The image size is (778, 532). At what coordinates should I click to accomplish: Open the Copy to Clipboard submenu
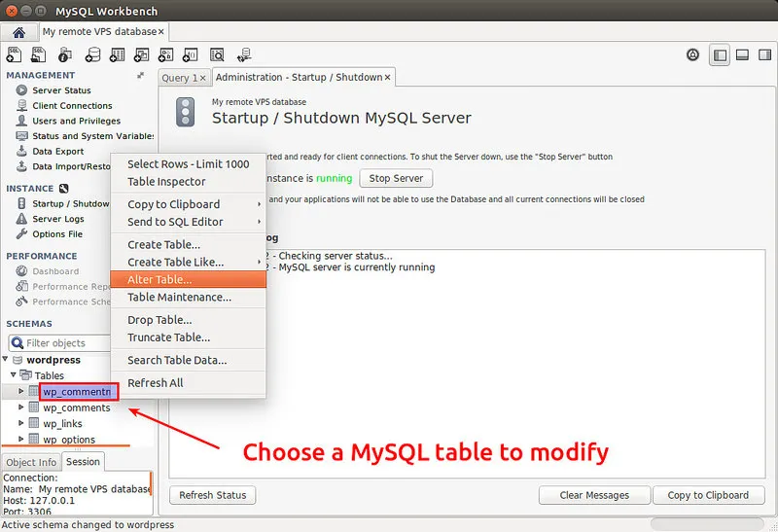[x=188, y=204]
